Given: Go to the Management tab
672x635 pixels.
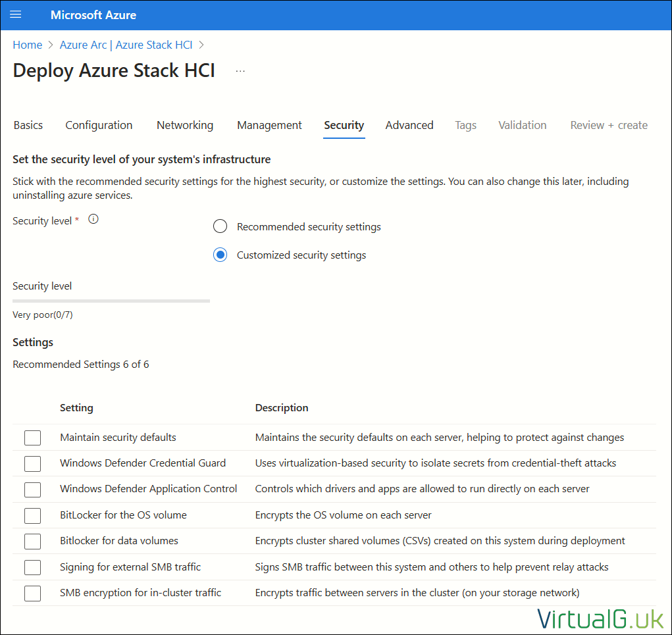Looking at the screenshot, I should (269, 125).
